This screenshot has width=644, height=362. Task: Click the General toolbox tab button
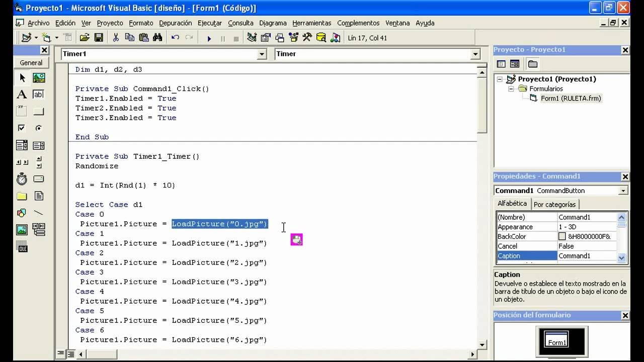click(31, 63)
